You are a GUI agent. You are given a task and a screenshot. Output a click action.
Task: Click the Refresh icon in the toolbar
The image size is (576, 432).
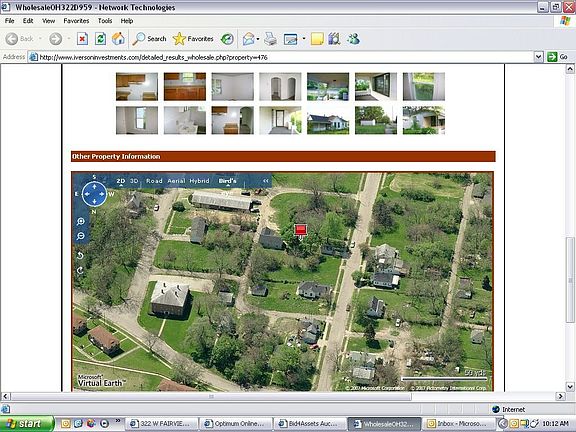click(100, 39)
